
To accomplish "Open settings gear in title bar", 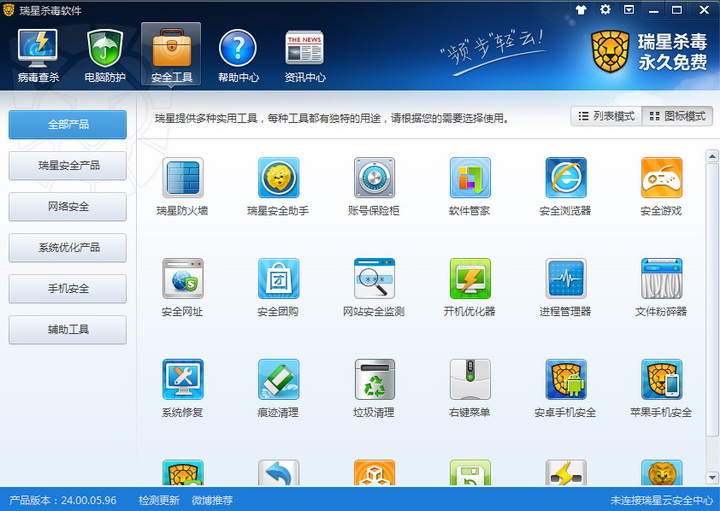I will (606, 10).
